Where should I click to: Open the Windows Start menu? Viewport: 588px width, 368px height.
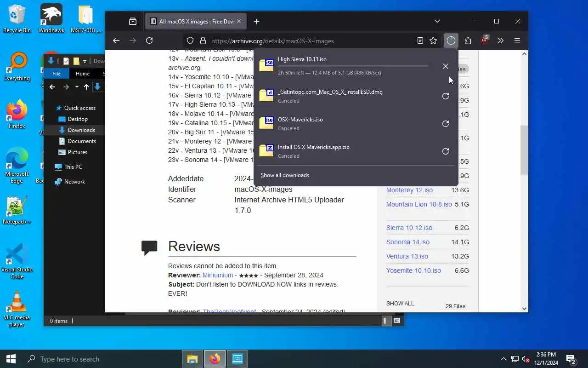click(11, 359)
